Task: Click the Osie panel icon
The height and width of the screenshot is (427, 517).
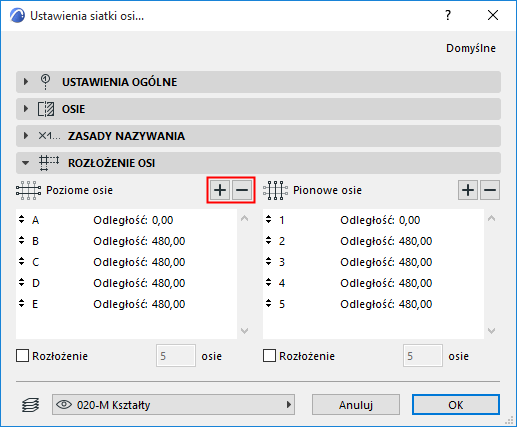Action: click(46, 109)
